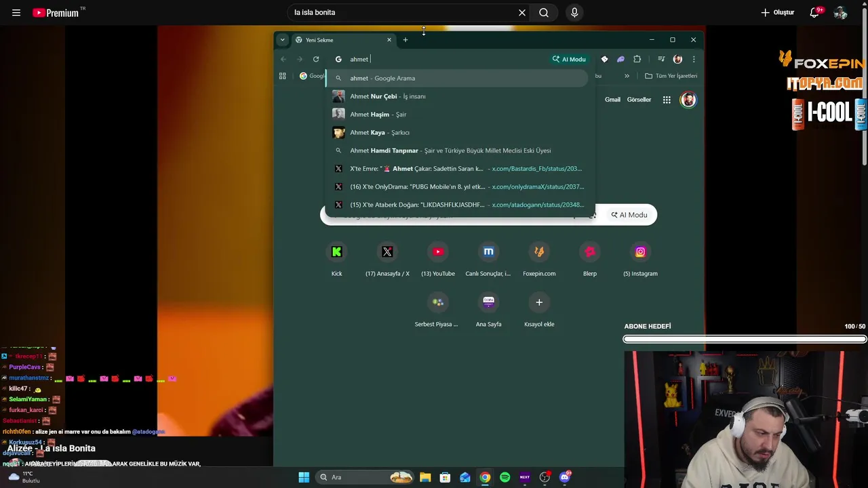
Task: Click the AI Modu omnibox chip
Action: tap(569, 59)
